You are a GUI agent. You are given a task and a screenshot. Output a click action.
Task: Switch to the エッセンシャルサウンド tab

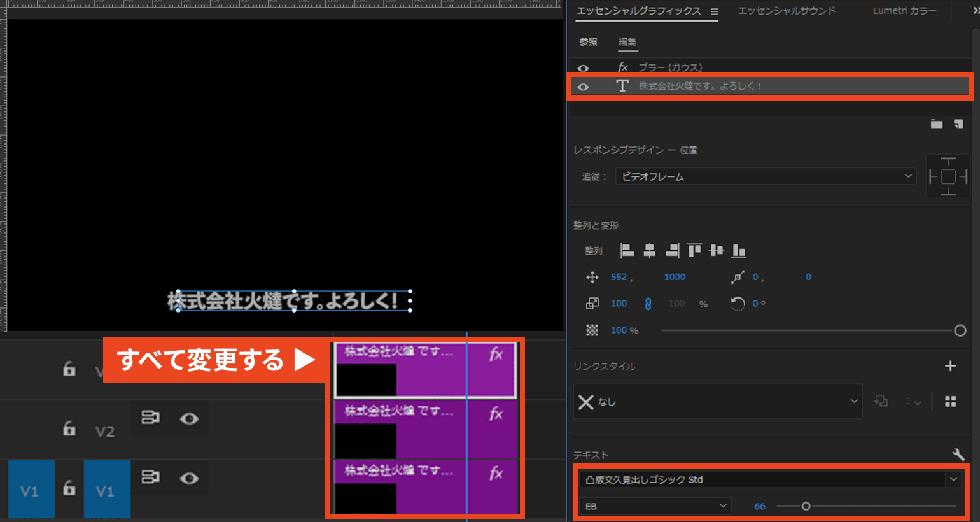[x=787, y=11]
